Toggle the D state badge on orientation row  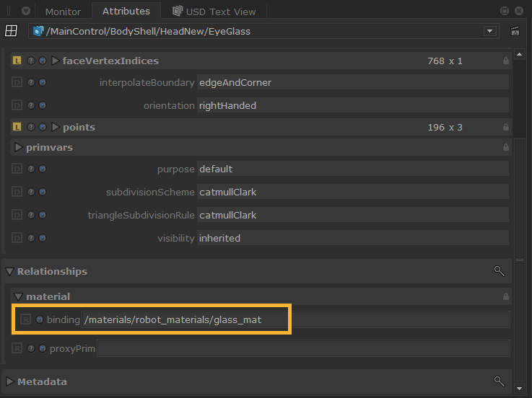point(17,106)
